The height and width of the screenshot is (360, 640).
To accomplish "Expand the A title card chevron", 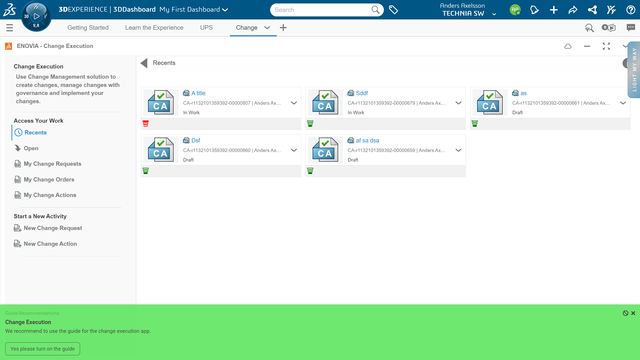I will [x=294, y=103].
